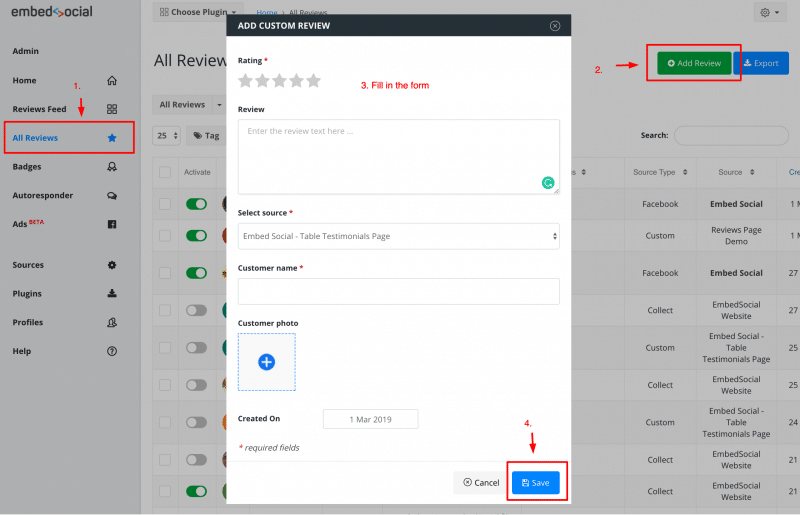Enable the first Custom Table Testimonials review
This screenshot has width=800, height=515.
click(196, 348)
